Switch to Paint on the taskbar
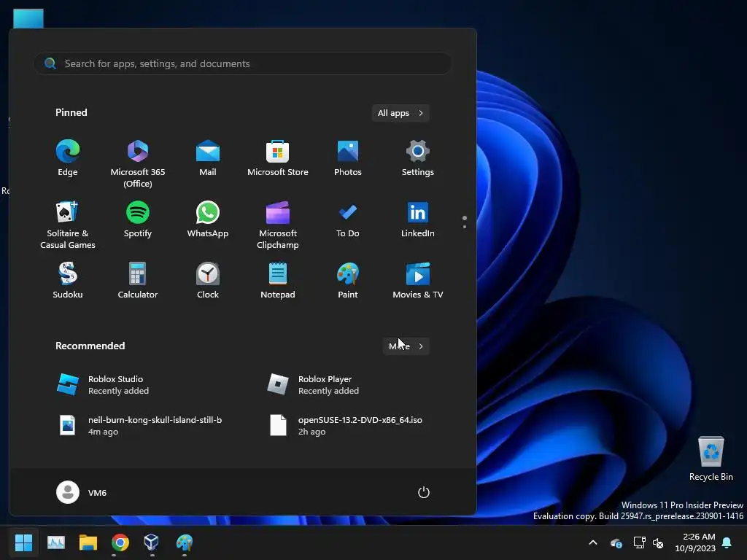The height and width of the screenshot is (560, 747). [x=185, y=542]
